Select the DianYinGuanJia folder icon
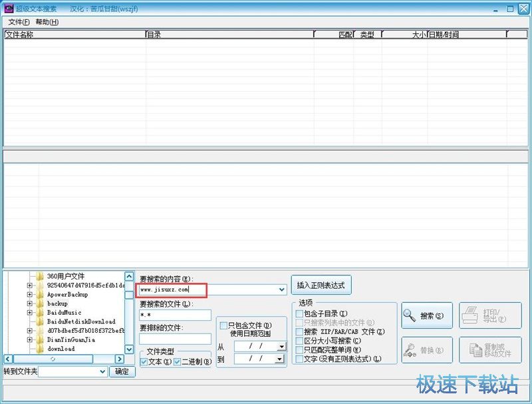Viewport: 532px width, 404px height. [x=40, y=339]
